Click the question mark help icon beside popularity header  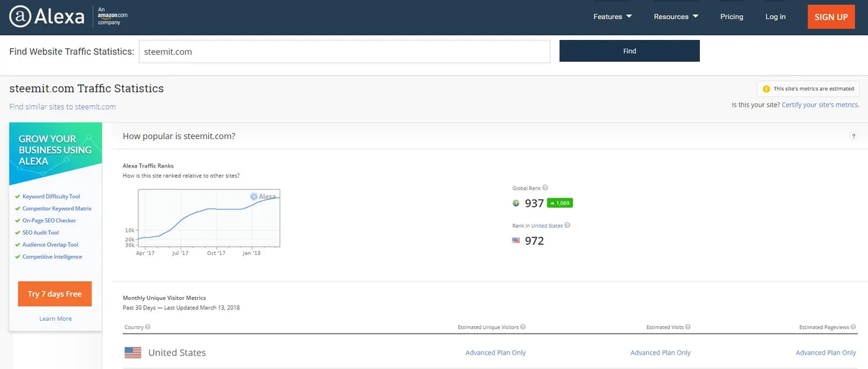click(854, 136)
